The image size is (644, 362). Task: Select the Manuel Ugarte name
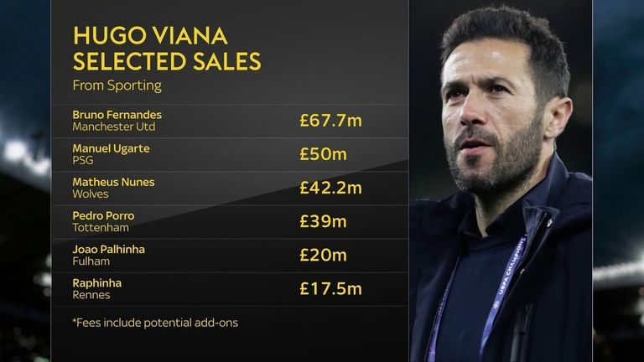coord(112,148)
